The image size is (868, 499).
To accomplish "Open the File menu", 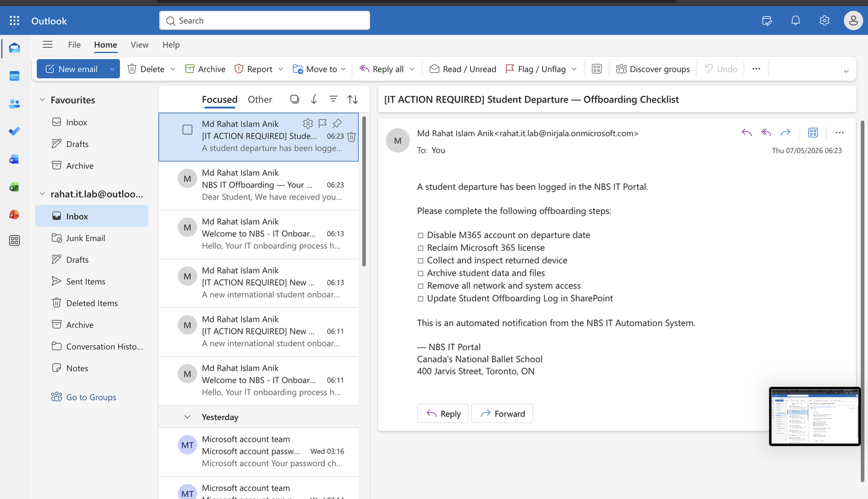I will (x=74, y=45).
